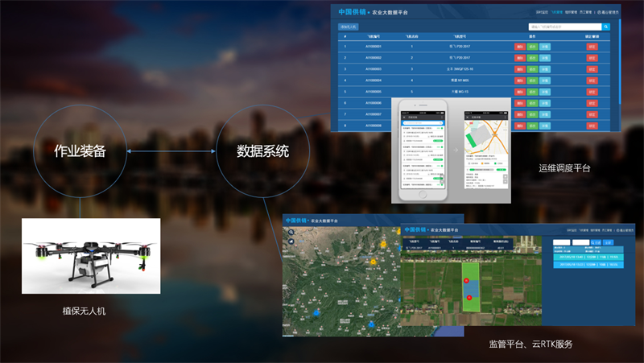Click the 添加无人机 button

coord(349,27)
